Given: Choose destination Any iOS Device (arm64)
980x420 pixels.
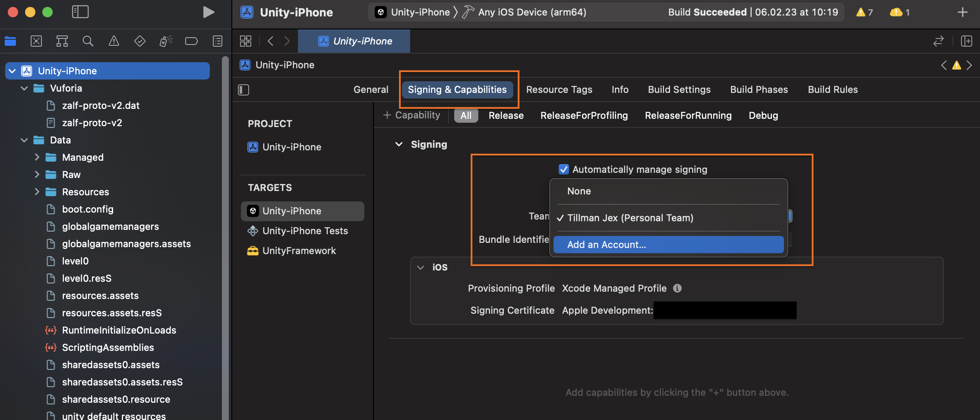Looking at the screenshot, I should click(524, 12).
